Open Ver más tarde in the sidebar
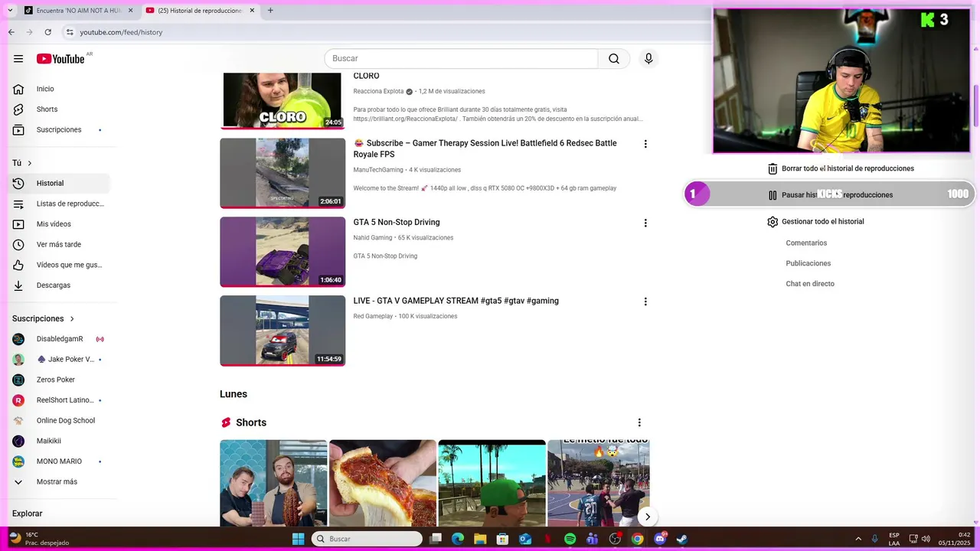 [60, 245]
